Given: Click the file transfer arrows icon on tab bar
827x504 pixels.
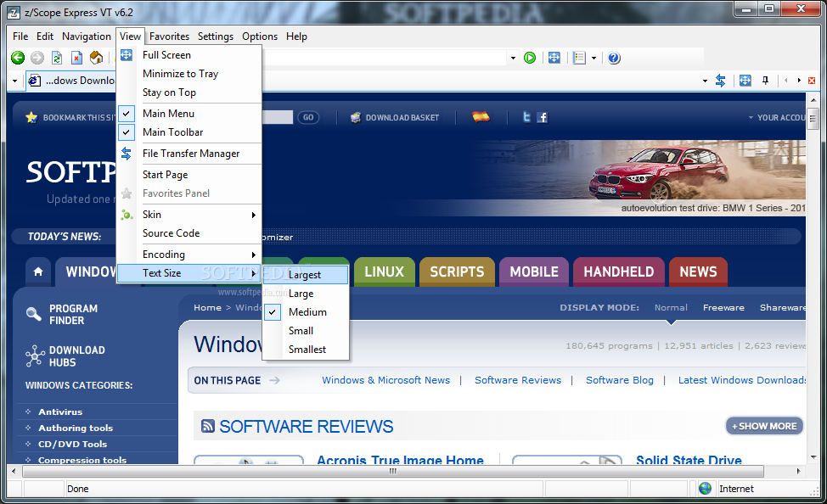Looking at the screenshot, I should (721, 81).
